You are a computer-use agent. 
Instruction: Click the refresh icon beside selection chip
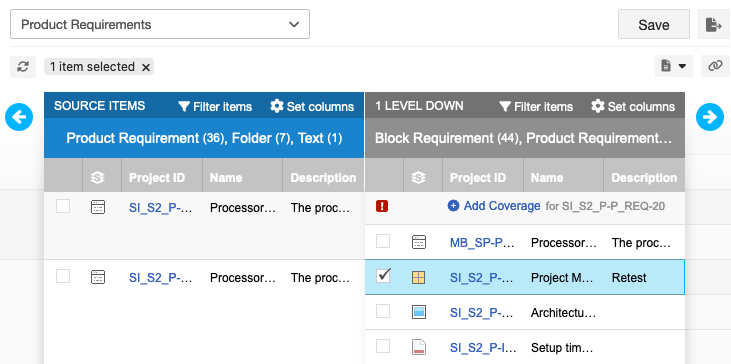click(23, 67)
